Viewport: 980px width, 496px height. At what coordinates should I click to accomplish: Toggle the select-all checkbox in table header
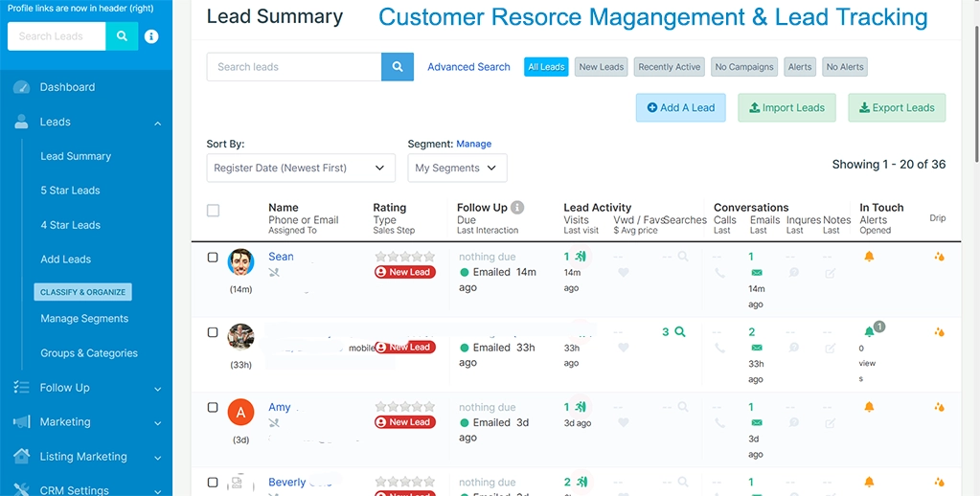[213, 211]
